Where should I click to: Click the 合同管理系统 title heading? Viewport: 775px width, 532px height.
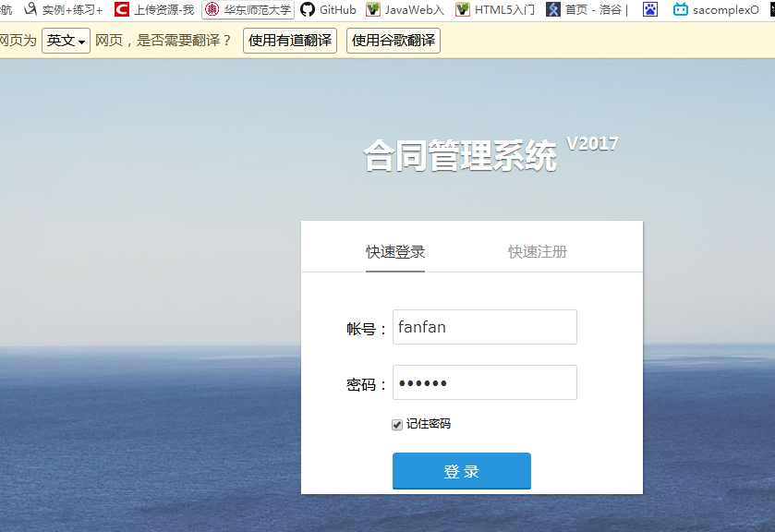[x=461, y=156]
